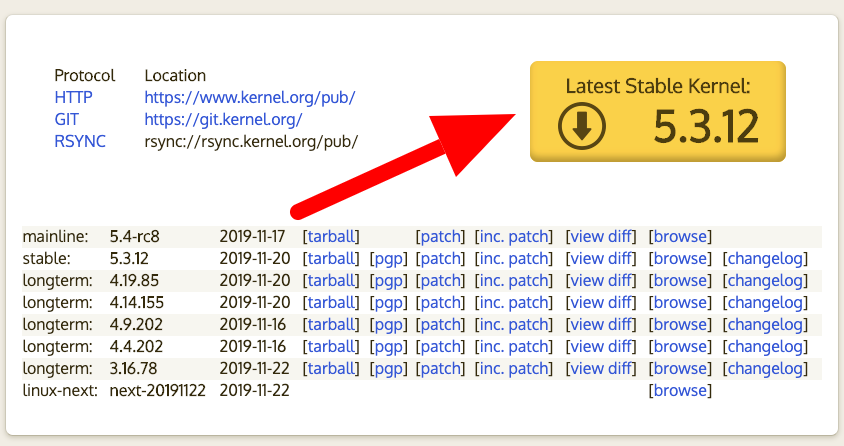This screenshot has width=844, height=446.
Task: Browse stable 5.3.12 source
Action: coord(680,259)
